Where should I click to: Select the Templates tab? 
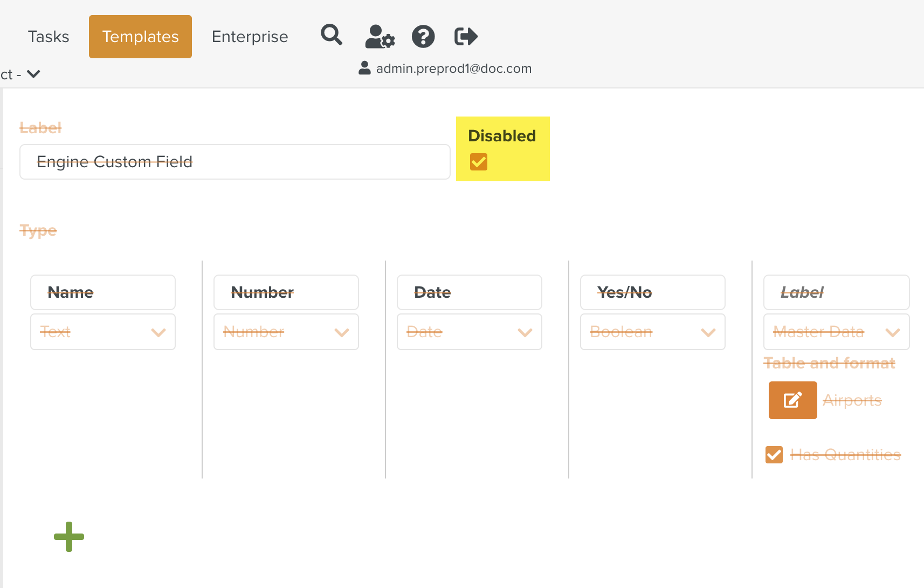pos(140,37)
